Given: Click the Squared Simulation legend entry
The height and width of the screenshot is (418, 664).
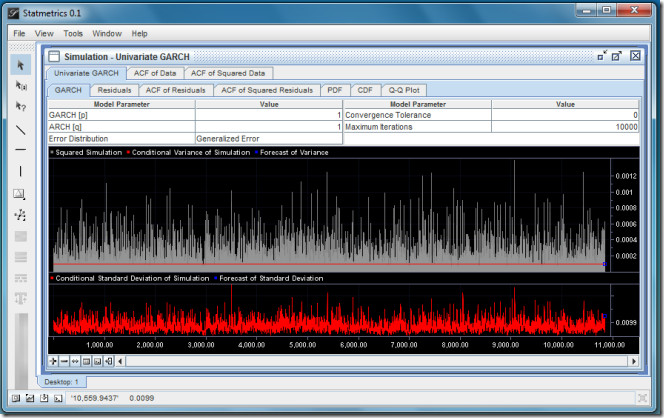Looking at the screenshot, I should coord(86,152).
